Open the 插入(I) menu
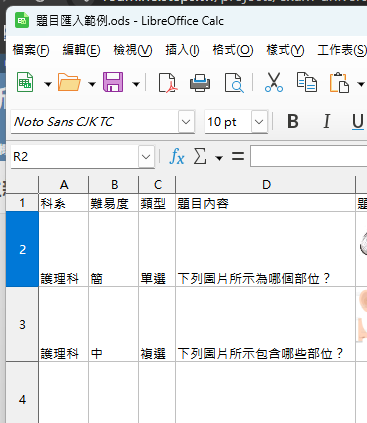Screen dimensions: 367x423 [x=182, y=50]
